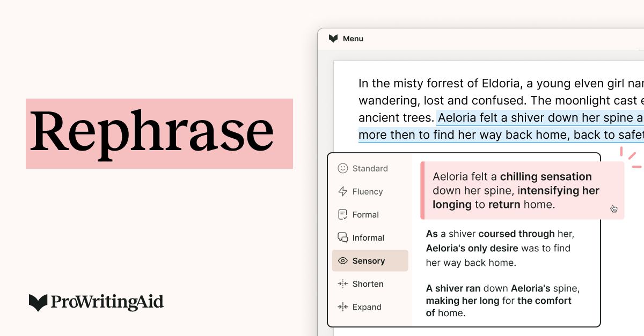Enable the Formal rephrase option
This screenshot has width=644, height=336.
point(365,214)
